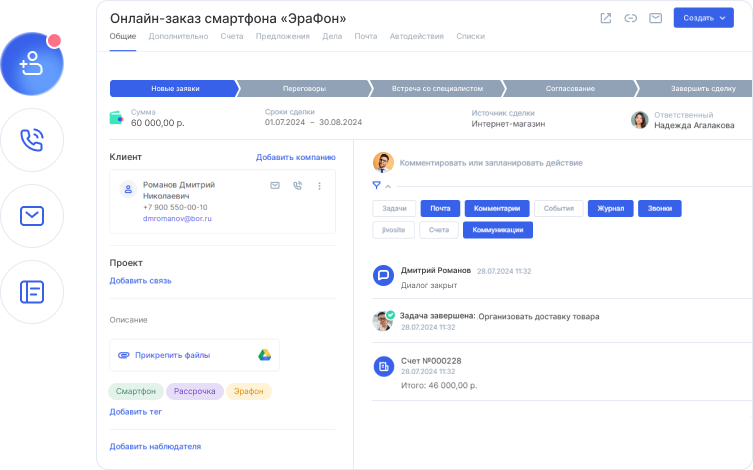Toggle the Звонки filter button
Screen dimensions: 753x470
click(x=660, y=209)
